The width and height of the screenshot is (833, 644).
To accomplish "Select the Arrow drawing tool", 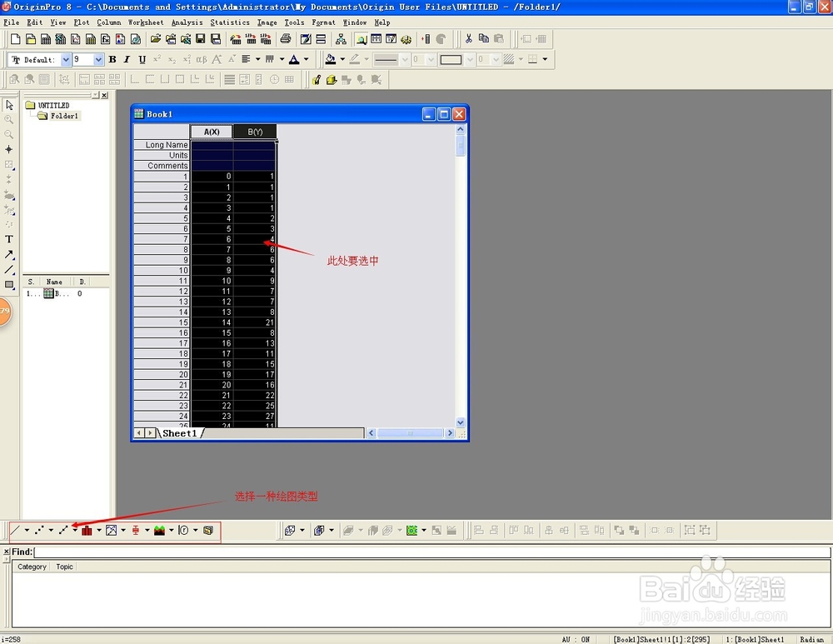I will coord(9,255).
